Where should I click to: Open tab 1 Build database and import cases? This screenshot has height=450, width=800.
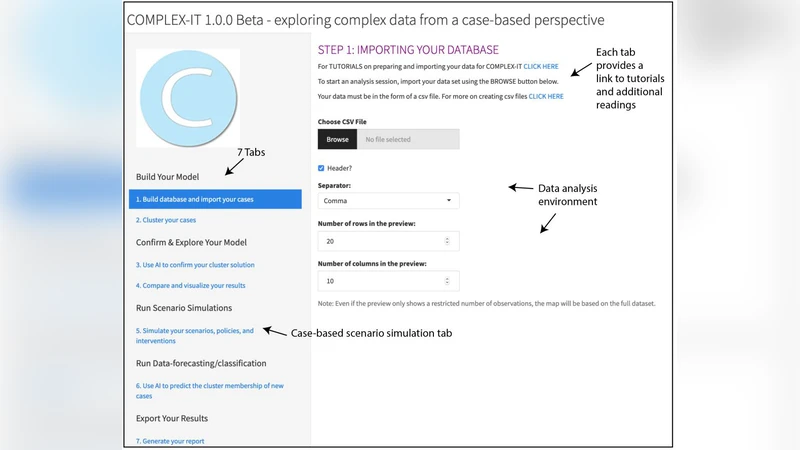pos(196,199)
